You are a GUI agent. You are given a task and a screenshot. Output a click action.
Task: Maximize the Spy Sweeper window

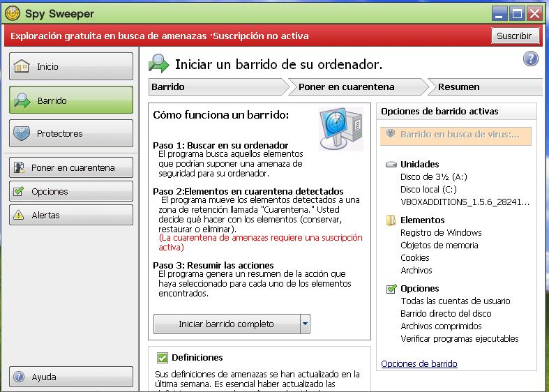(x=517, y=14)
